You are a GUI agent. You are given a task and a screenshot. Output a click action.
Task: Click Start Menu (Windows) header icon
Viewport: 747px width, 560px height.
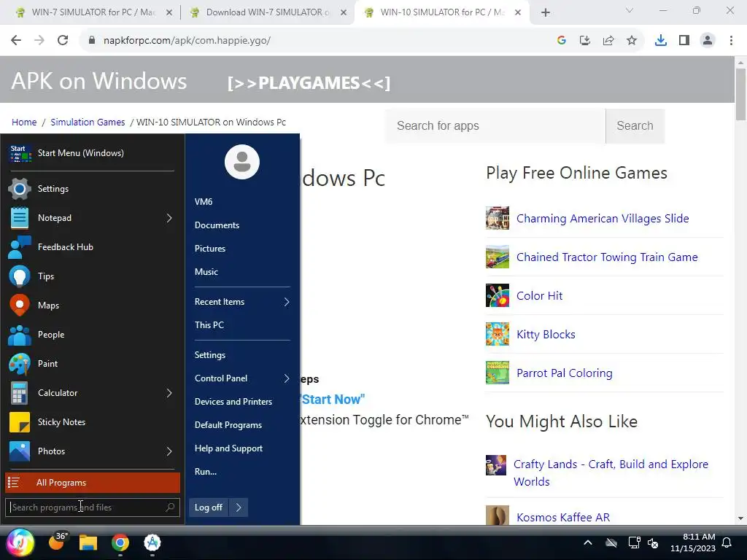point(20,153)
